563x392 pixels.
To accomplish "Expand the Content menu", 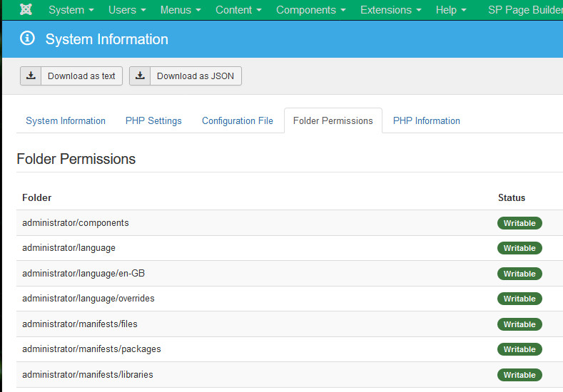I will click(x=238, y=10).
